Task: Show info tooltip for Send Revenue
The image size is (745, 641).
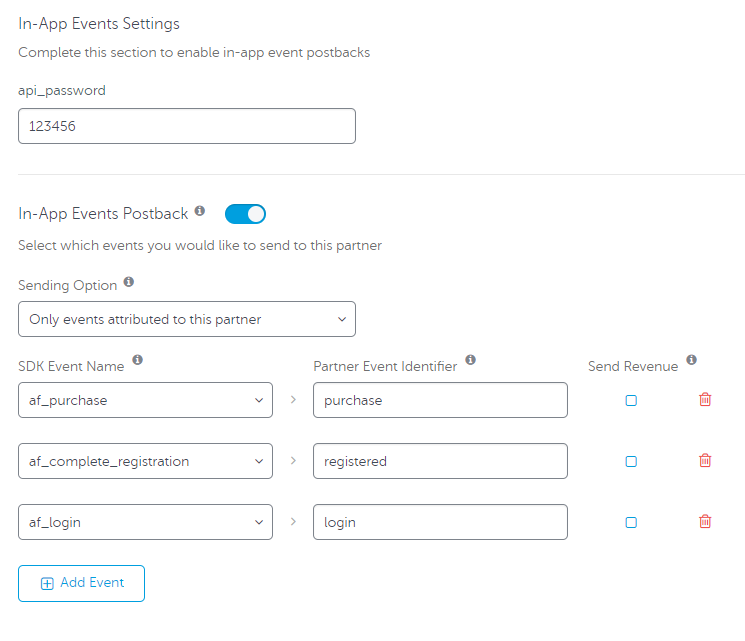Action: [x=691, y=359]
